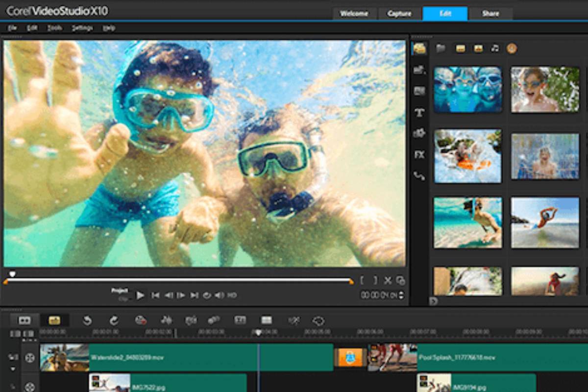This screenshot has height=392, width=588.
Task: Set the mark-in bracket
Action: [x=362, y=280]
